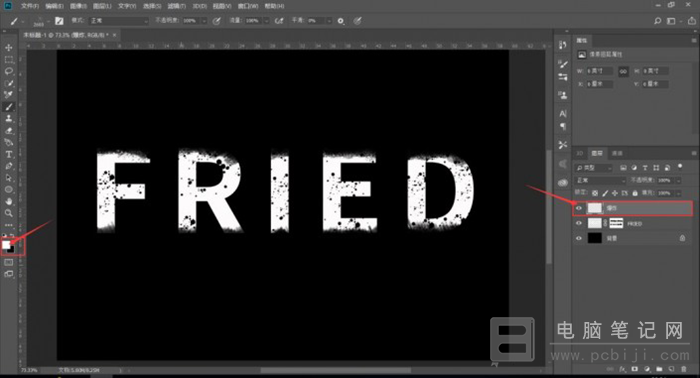
Task: Filter layers by type layer icon
Action: coord(645,168)
